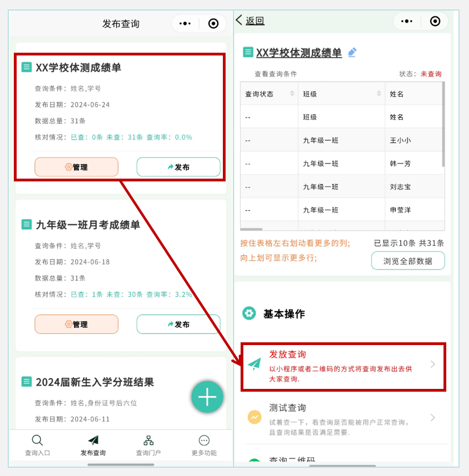This screenshot has height=476, width=469.
Task: Switch to the 查询门户 bottom tab
Action: pos(149,445)
